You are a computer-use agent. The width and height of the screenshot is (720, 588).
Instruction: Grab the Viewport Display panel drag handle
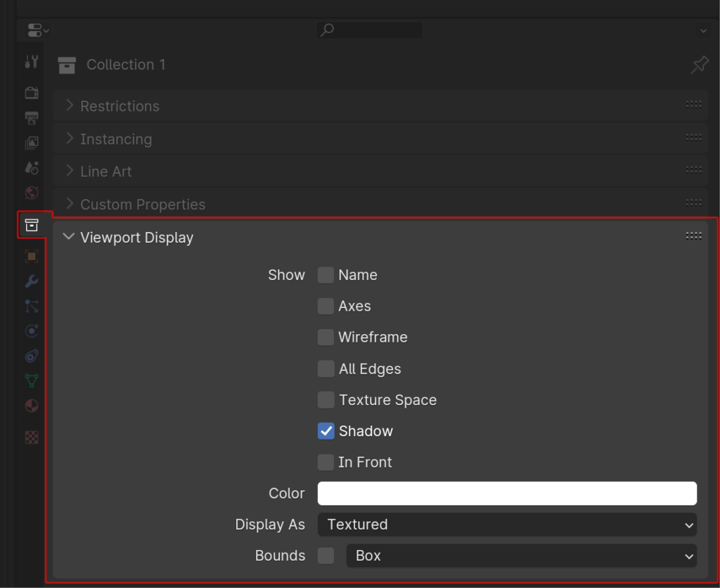[693, 236]
